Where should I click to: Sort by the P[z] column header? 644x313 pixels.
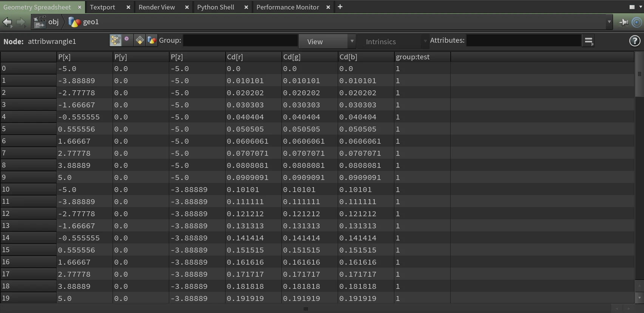197,57
